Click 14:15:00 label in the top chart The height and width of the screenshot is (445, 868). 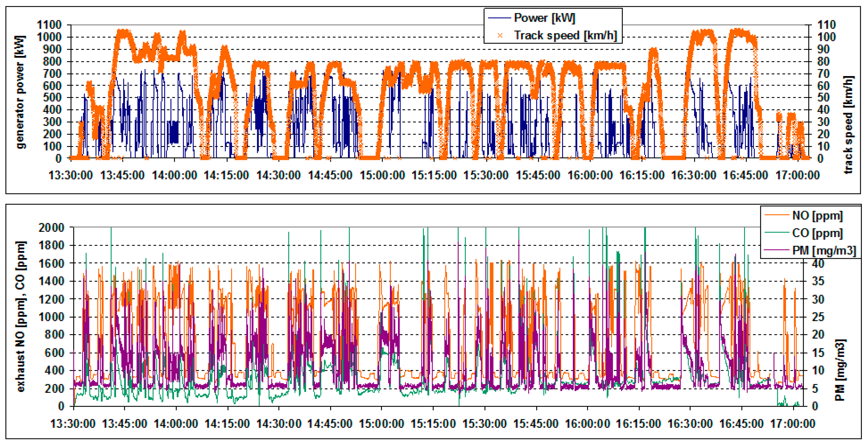tap(226, 175)
